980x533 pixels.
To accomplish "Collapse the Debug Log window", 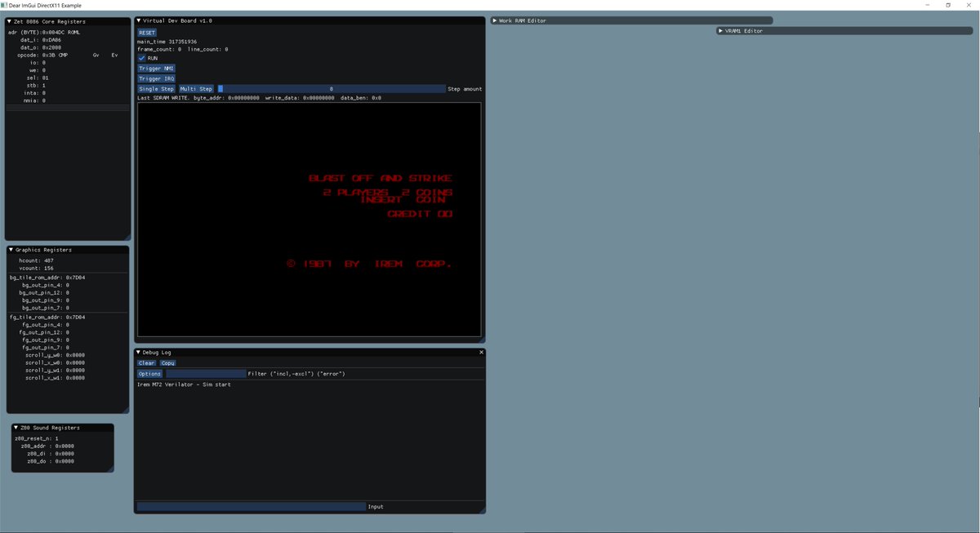I will [139, 353].
